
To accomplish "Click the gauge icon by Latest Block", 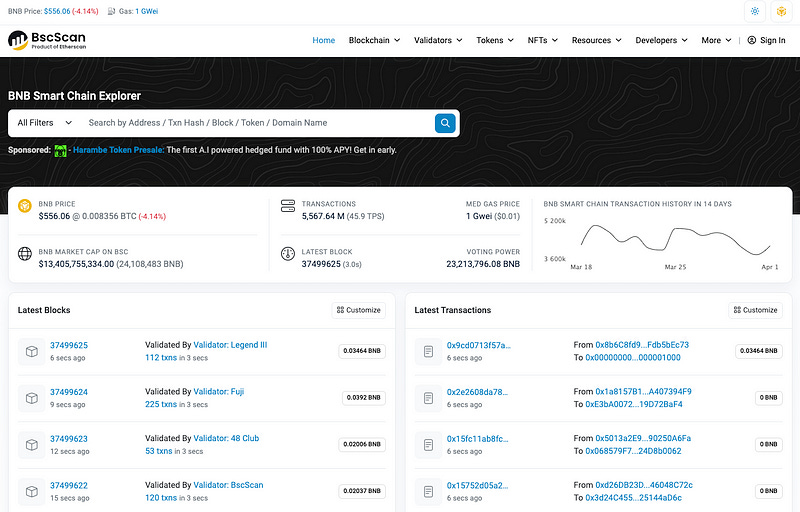I will tap(288, 253).
